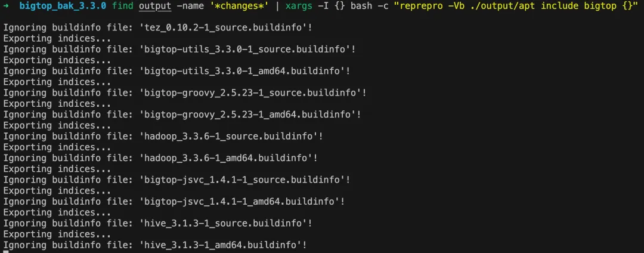Click the bigtop-utils_3.3.0-1_source.buildinfo filename
The height and width of the screenshot is (253, 644).
point(244,50)
